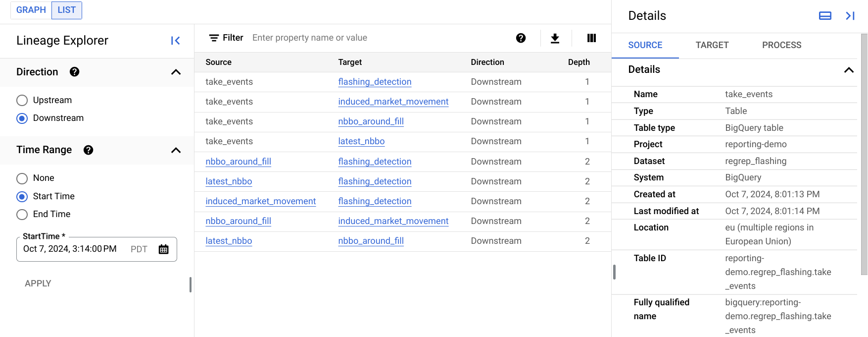Screen dimensions: 868x337
Task: Open nbbo_around_fill target of take_events row
Action: [x=371, y=121]
